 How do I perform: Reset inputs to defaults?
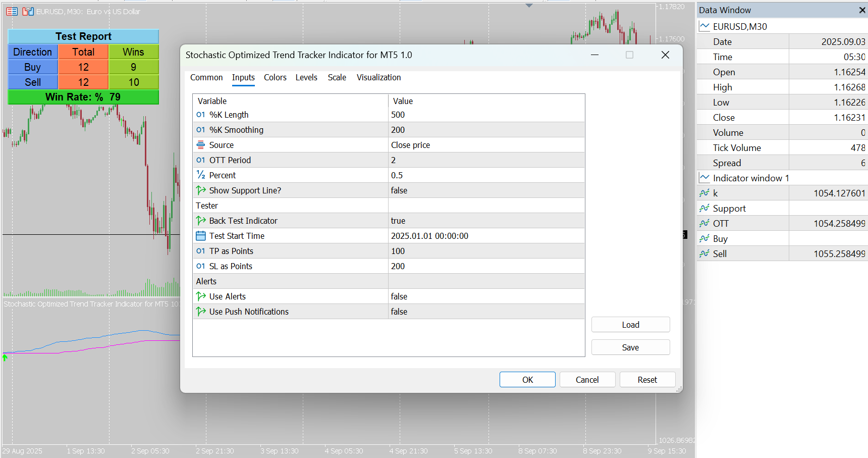[647, 380]
